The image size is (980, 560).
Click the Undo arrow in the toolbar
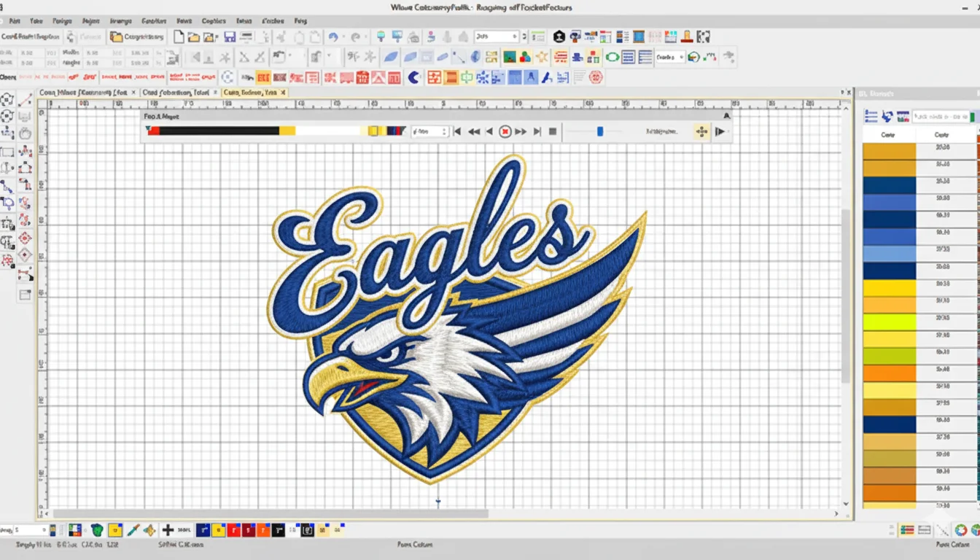click(334, 36)
